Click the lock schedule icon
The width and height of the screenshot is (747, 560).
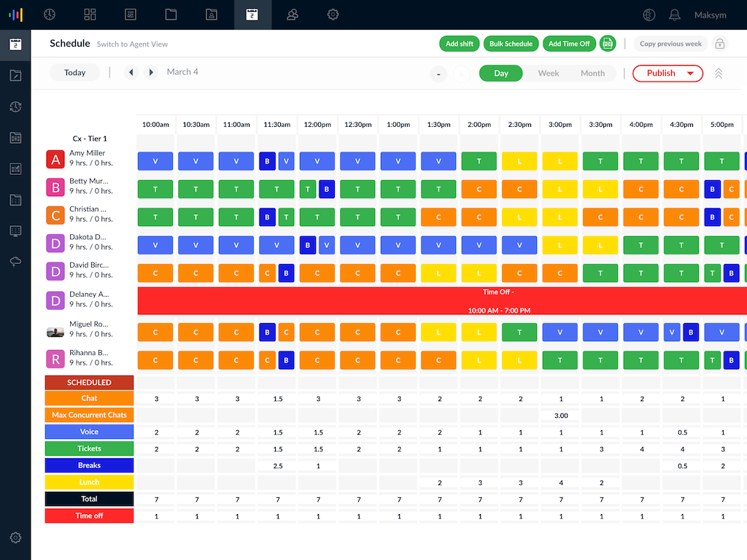(720, 44)
